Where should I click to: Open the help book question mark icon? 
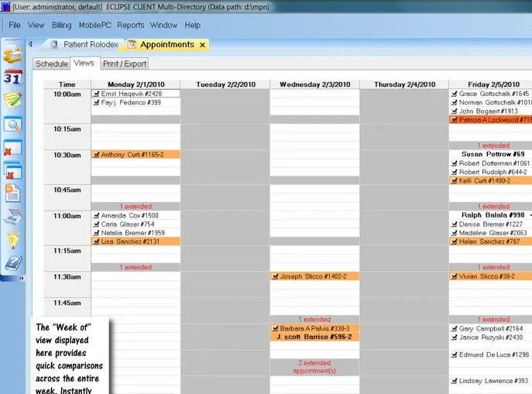(13, 263)
